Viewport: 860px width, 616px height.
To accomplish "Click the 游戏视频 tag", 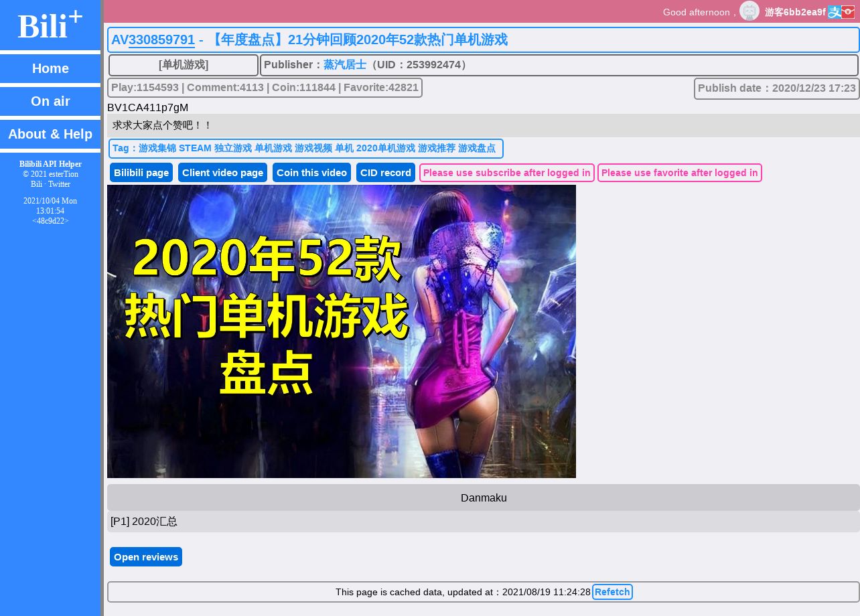I will point(313,148).
